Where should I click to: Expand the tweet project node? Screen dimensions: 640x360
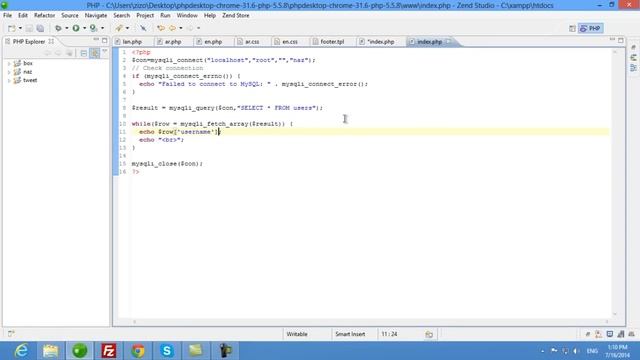9,80
